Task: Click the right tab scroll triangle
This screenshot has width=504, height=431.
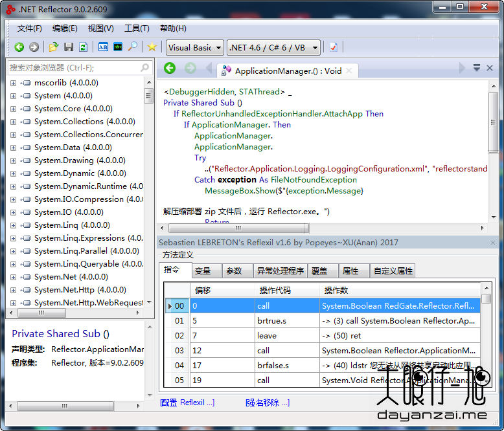Action: (x=462, y=68)
